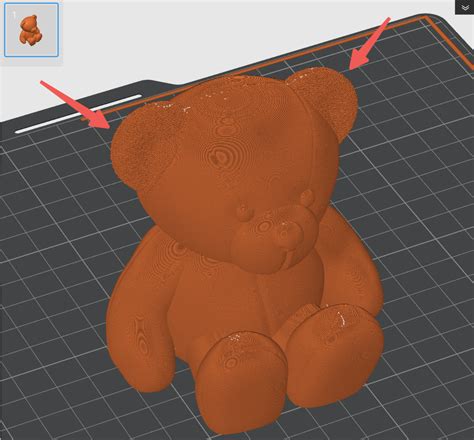The width and height of the screenshot is (474, 440).
Task: Click the white bar marking on build plate
Action: tap(78, 114)
